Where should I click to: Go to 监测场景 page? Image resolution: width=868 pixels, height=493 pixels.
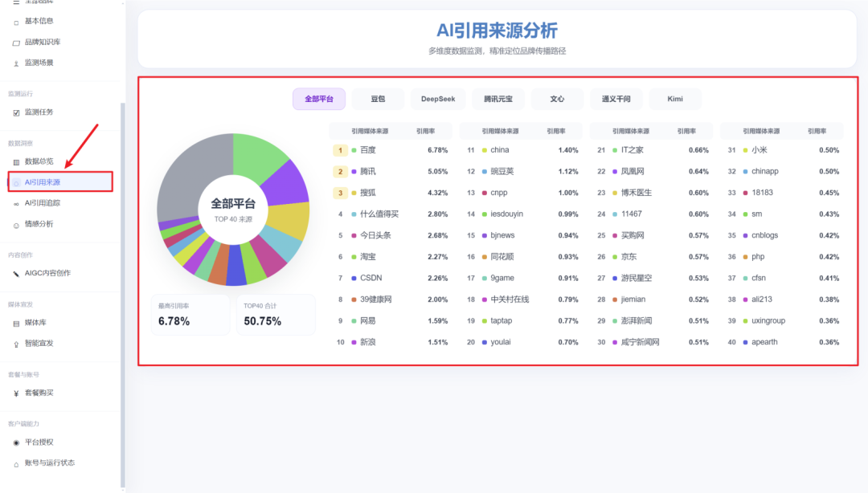(x=39, y=63)
